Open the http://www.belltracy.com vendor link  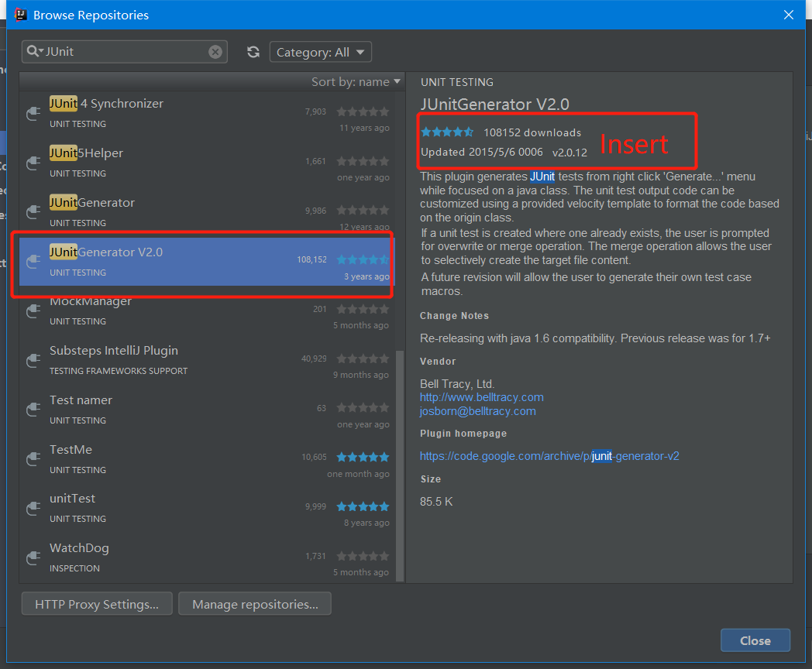click(482, 397)
